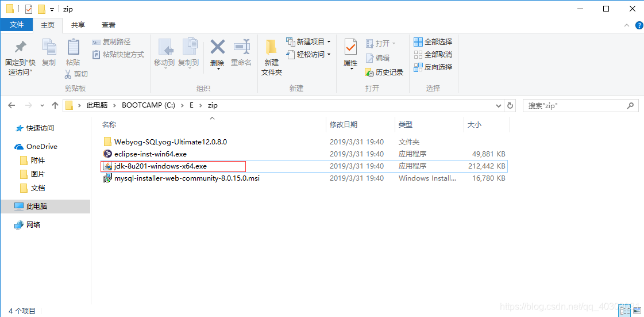Open Quick access (快速访问) in sidebar

click(x=40, y=128)
